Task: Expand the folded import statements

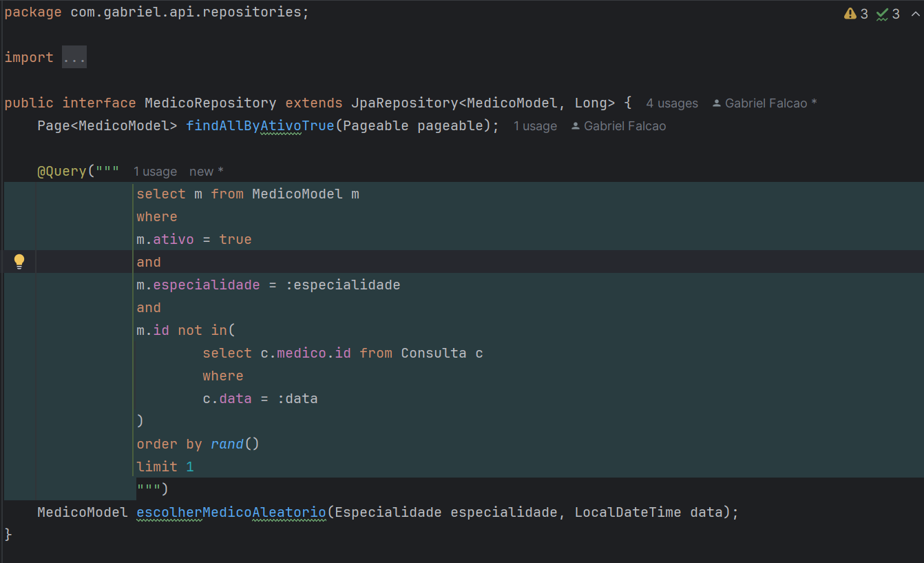Action: [74, 57]
